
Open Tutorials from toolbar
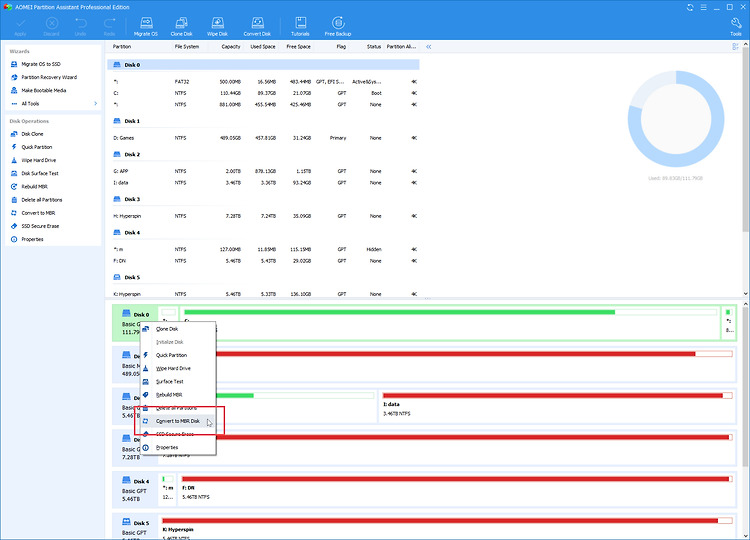click(x=300, y=27)
